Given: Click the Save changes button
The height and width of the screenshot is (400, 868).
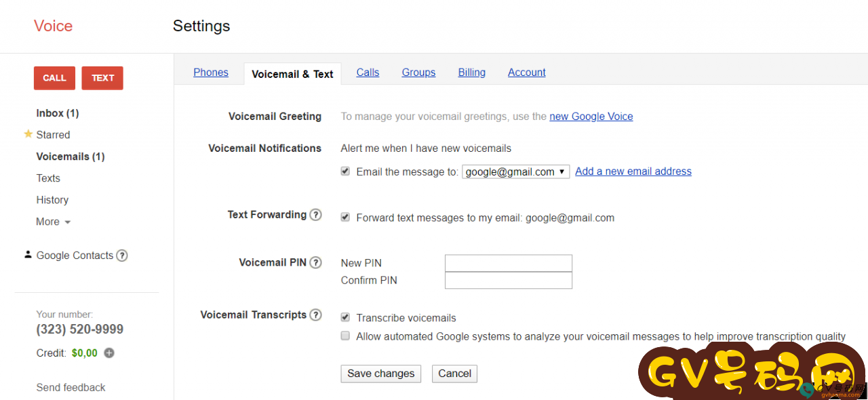Looking at the screenshot, I should [381, 374].
